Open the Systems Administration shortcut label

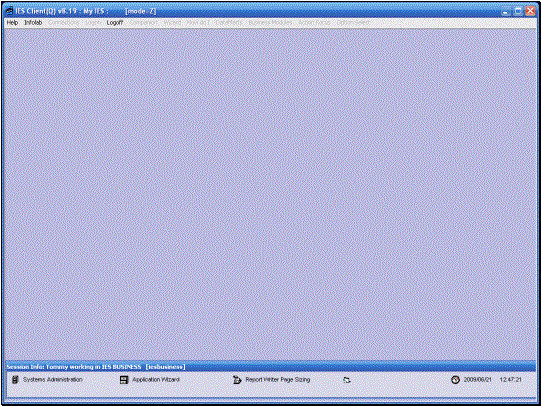53,379
